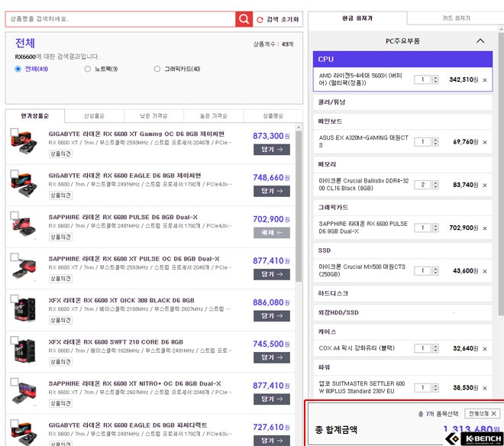
Task: Check the SAPPHIRE RX 6600 XT NITRO+ checkbox
Action: (x=15, y=382)
